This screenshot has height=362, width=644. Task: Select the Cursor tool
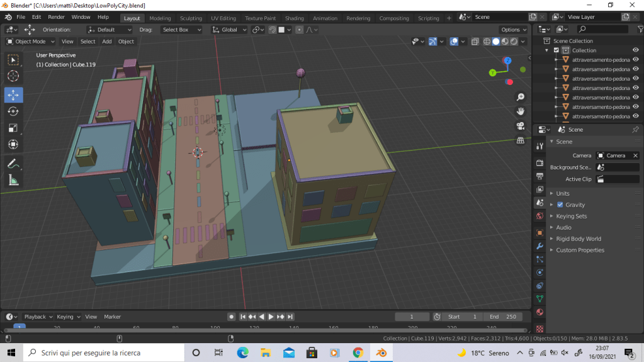click(x=13, y=76)
